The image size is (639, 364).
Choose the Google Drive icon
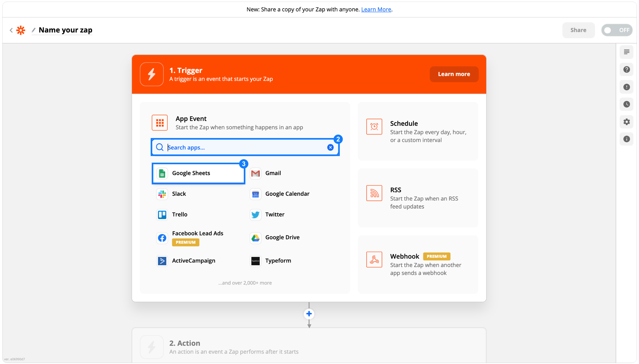pos(255,238)
